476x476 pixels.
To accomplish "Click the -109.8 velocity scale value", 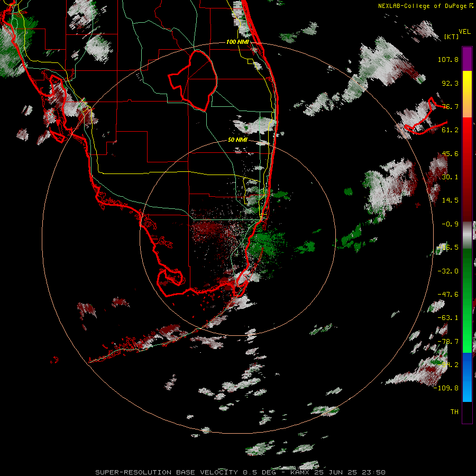I will tap(446, 388).
